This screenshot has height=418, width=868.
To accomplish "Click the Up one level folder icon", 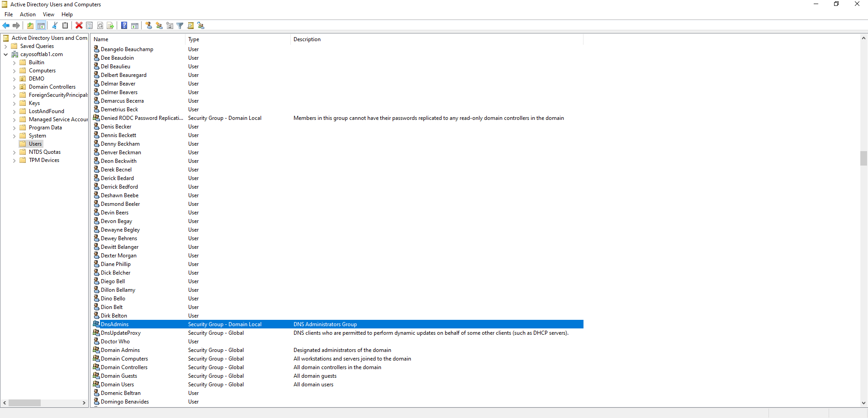I will [x=30, y=26].
